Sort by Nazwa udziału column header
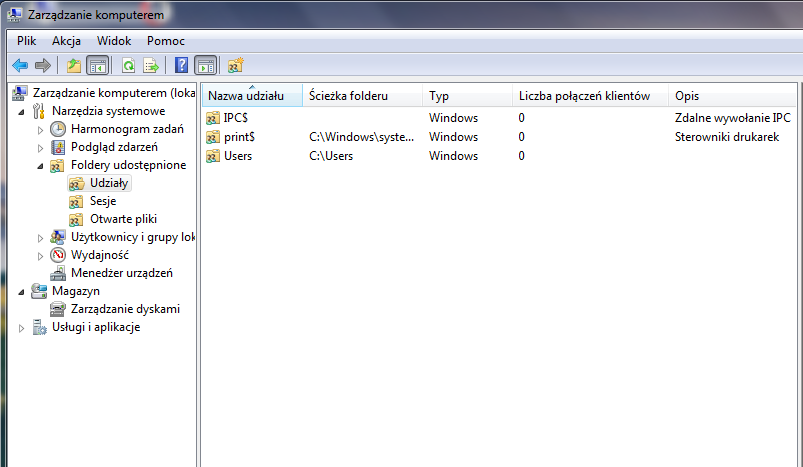This screenshot has width=803, height=467. point(252,96)
